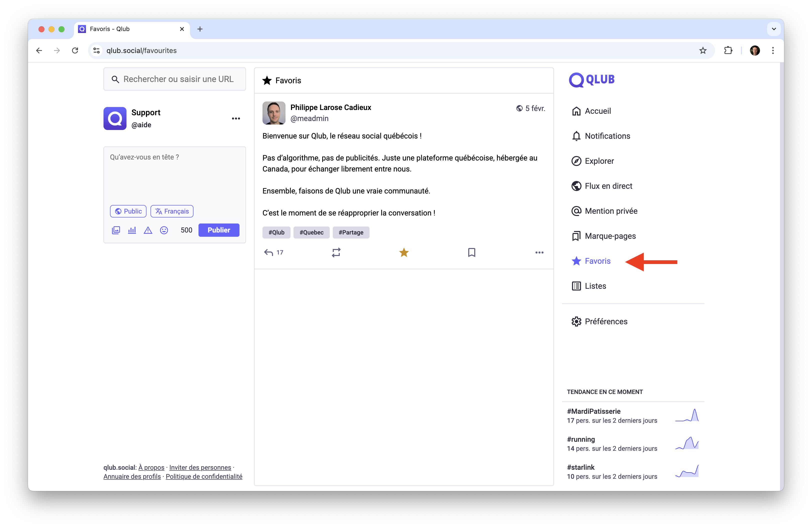Open Préférences
Image resolution: width=812 pixels, height=528 pixels.
[599, 322]
